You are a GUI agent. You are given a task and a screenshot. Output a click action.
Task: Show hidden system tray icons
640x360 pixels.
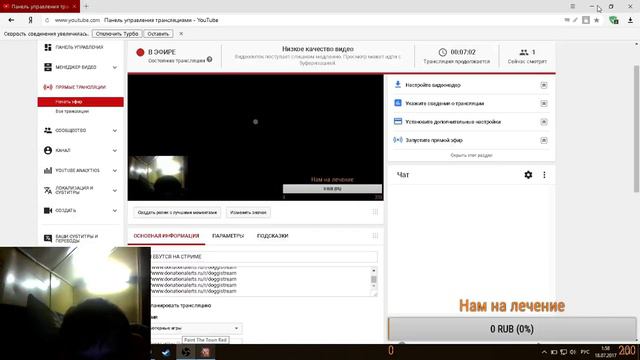tap(544, 352)
